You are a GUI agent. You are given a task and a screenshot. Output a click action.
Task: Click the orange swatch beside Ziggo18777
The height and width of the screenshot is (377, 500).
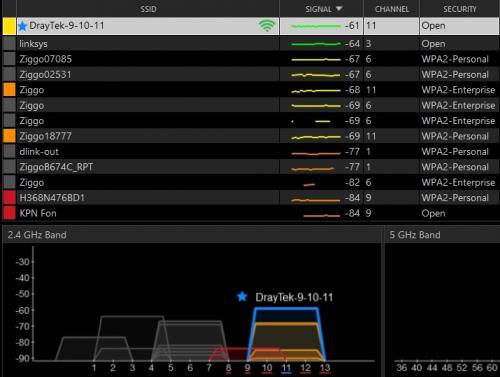[x=9, y=136]
